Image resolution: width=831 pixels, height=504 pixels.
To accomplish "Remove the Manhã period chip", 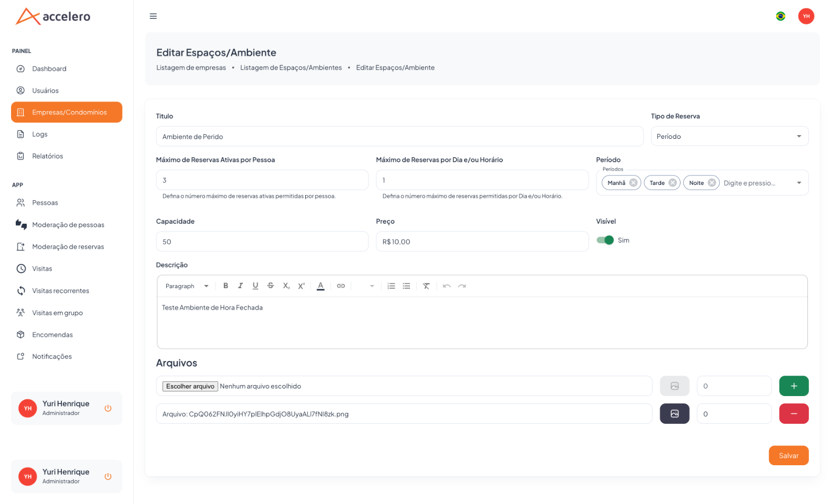I will click(x=633, y=183).
